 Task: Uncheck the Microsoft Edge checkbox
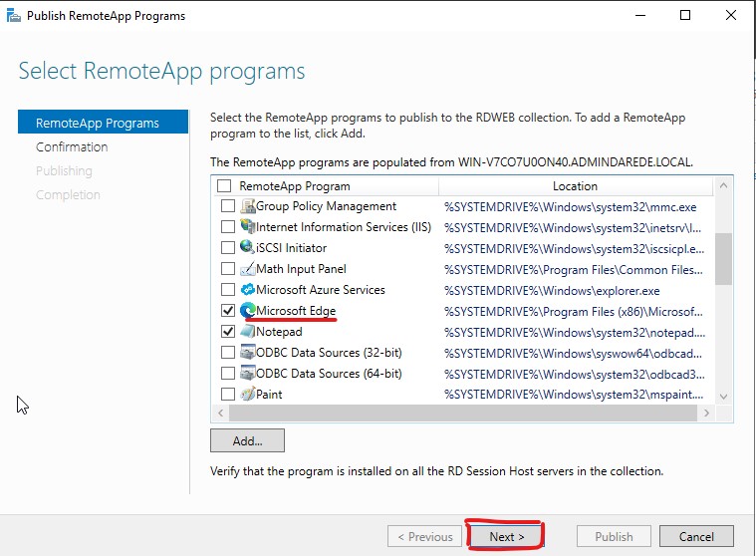(x=227, y=310)
